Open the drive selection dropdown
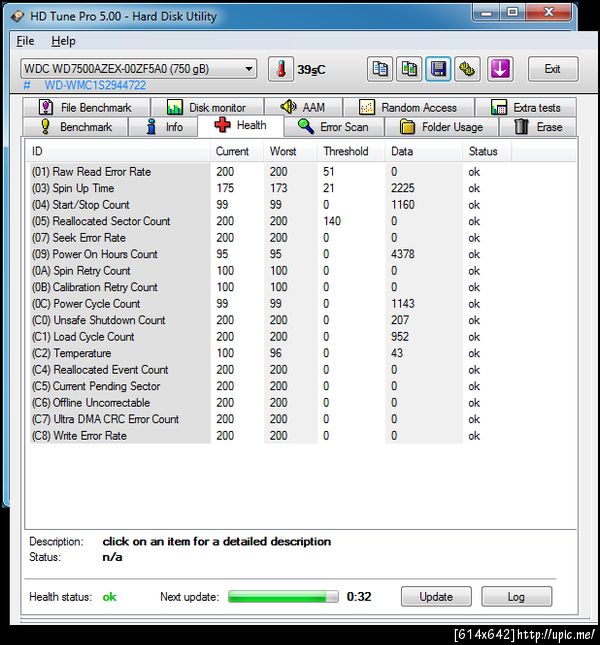The image size is (600, 645). pyautogui.click(x=139, y=69)
